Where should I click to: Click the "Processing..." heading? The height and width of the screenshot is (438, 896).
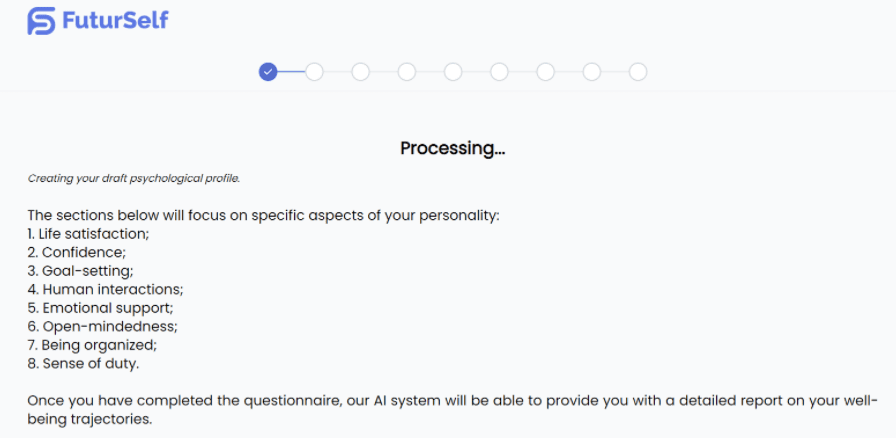coord(452,148)
